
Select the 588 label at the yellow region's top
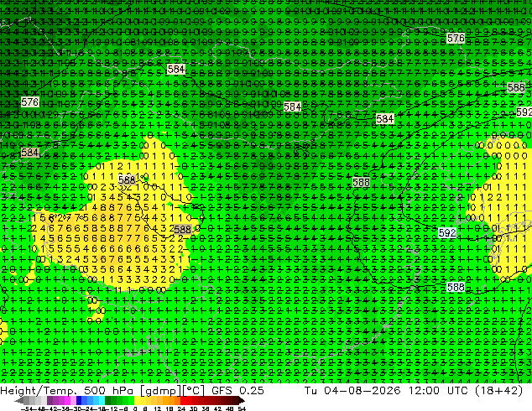point(127,179)
